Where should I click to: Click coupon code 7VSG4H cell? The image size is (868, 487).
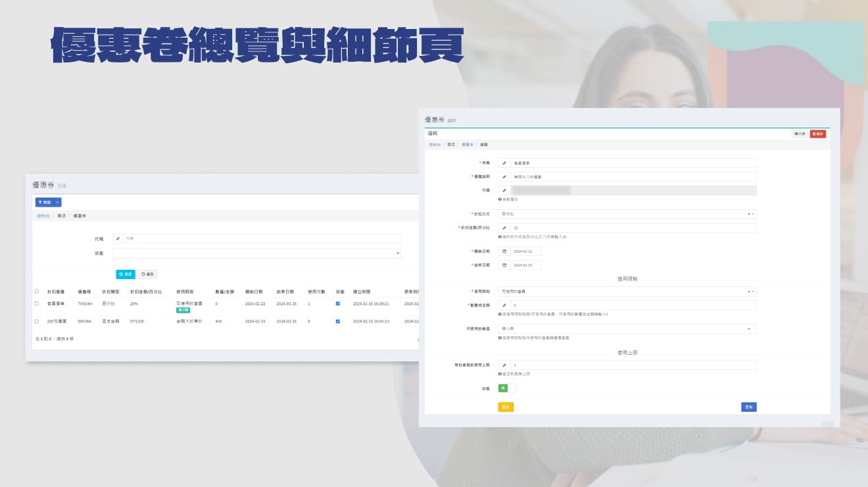tap(85, 304)
